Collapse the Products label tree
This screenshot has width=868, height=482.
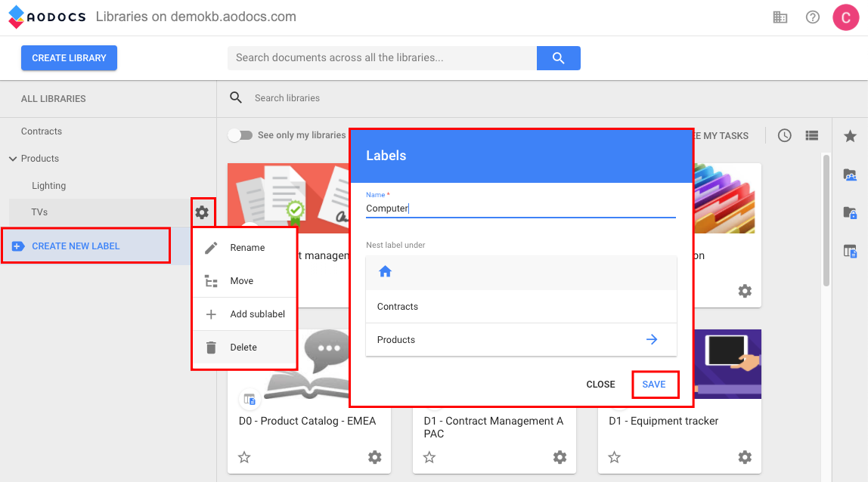(x=13, y=159)
